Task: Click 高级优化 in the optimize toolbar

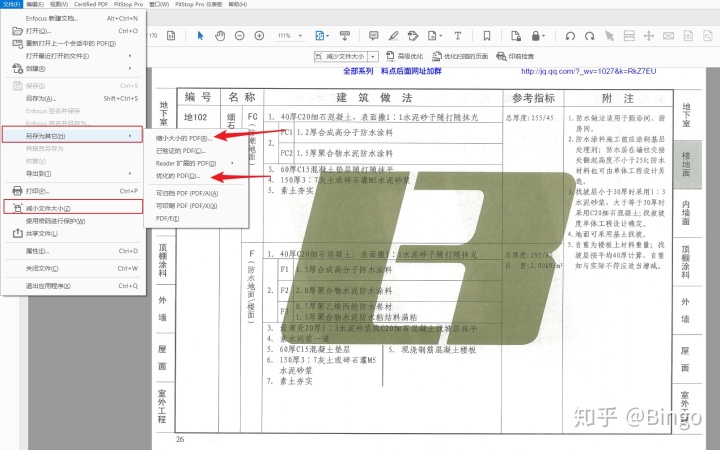Action: click(405, 56)
